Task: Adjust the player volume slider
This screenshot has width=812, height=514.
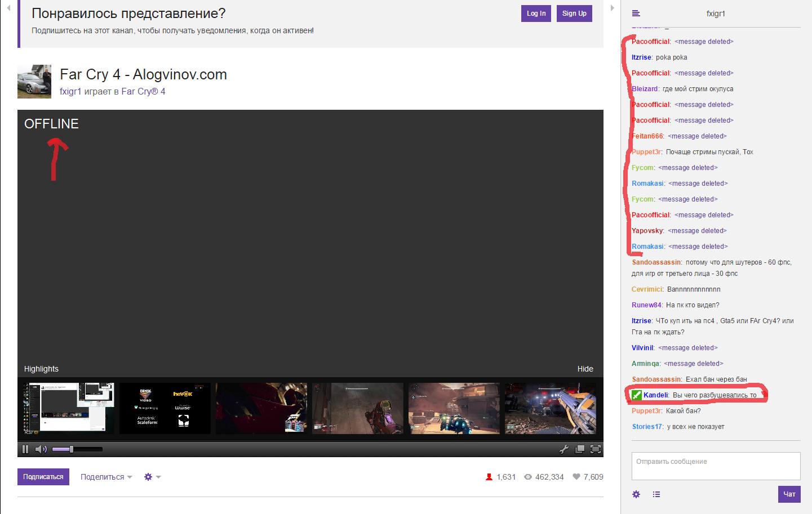Action: point(77,449)
